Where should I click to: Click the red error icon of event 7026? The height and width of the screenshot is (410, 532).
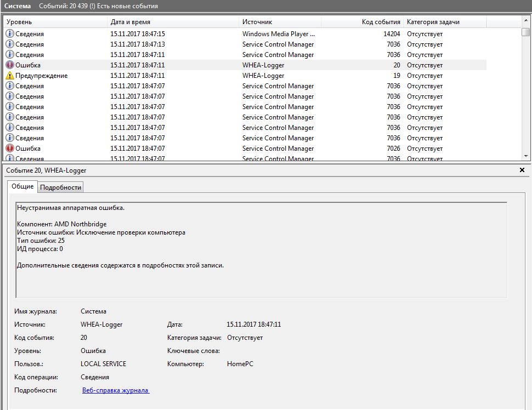pyautogui.click(x=10, y=148)
